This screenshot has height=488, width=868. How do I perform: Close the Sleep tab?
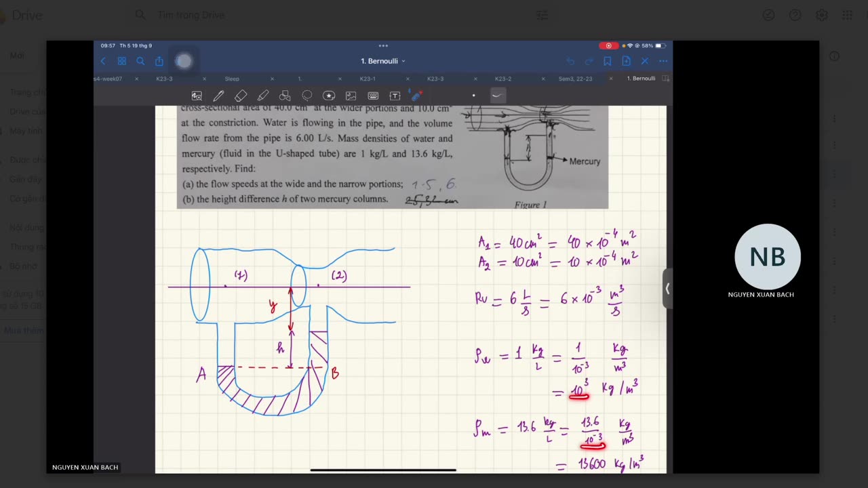coord(272,79)
